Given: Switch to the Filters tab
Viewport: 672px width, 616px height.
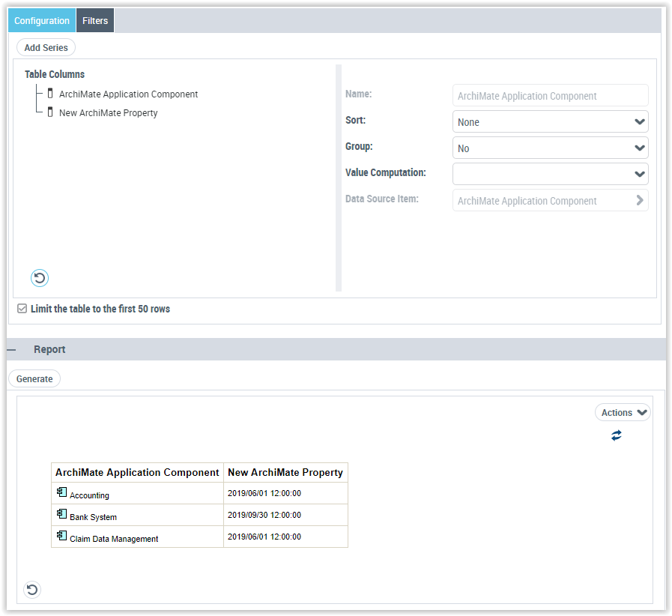Looking at the screenshot, I should coord(95,21).
